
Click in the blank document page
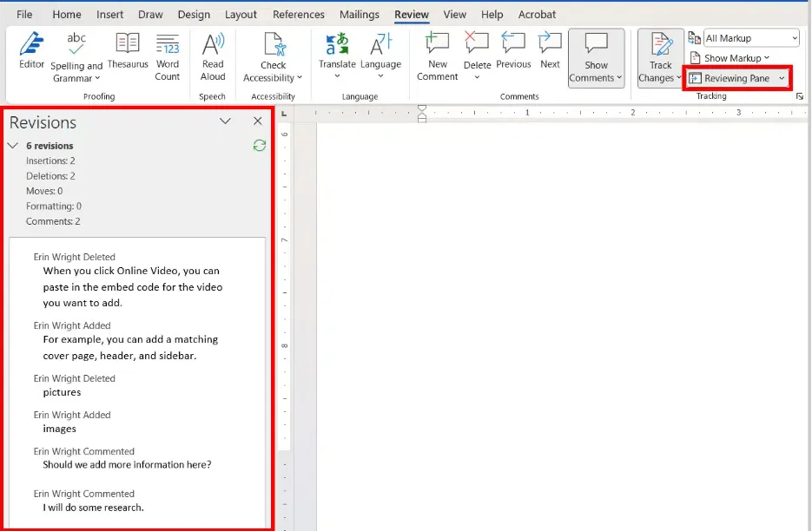562,326
